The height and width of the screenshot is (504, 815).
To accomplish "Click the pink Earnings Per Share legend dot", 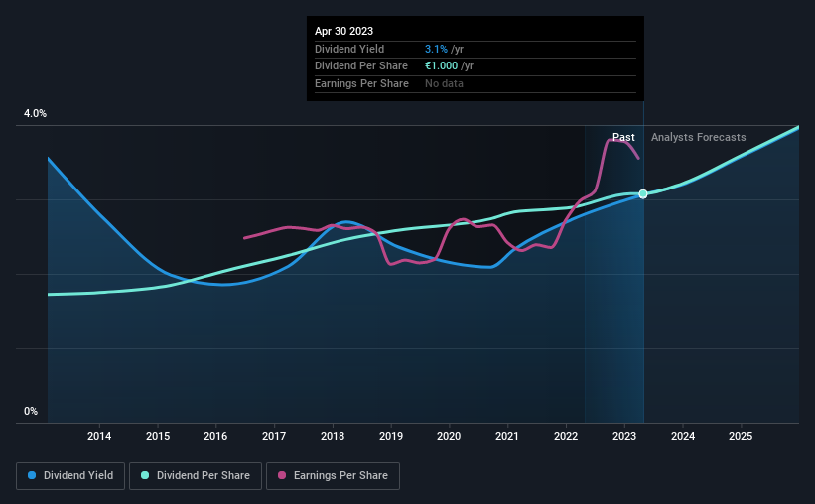I will [x=282, y=475].
